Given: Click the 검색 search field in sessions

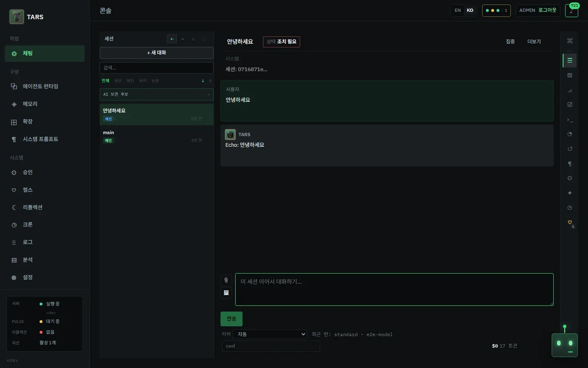Looking at the screenshot, I should point(157,68).
